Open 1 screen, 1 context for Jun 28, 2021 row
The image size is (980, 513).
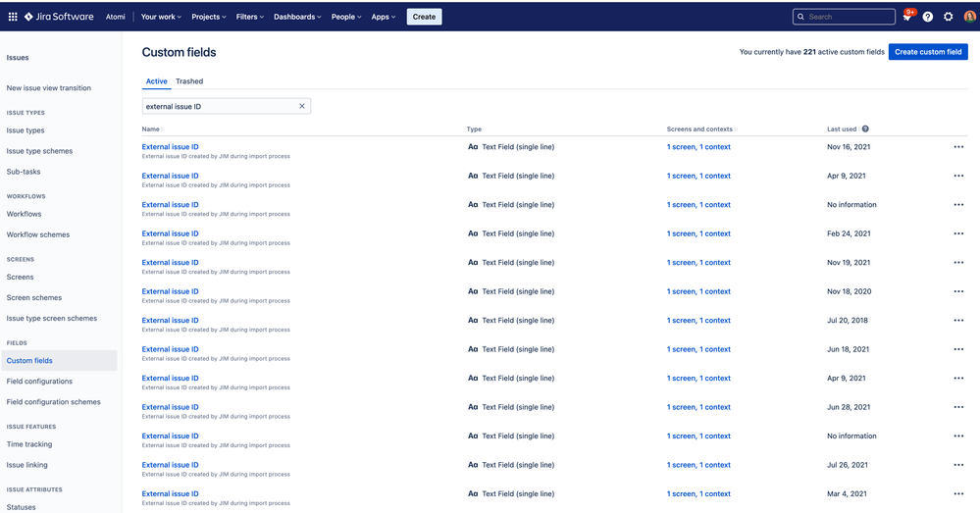(x=698, y=407)
